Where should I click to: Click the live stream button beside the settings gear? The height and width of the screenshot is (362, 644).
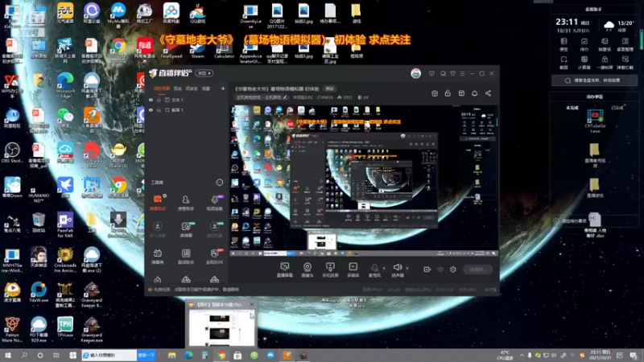477,269
